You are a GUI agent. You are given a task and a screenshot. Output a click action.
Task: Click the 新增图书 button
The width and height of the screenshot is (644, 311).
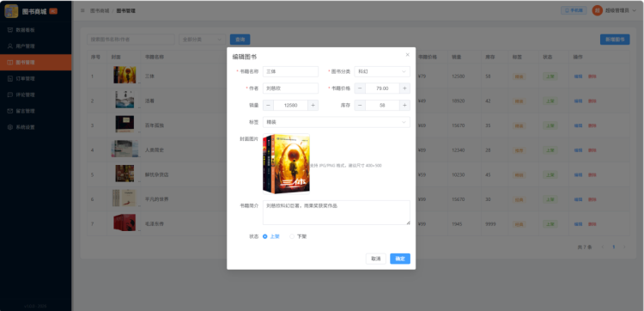coord(615,40)
